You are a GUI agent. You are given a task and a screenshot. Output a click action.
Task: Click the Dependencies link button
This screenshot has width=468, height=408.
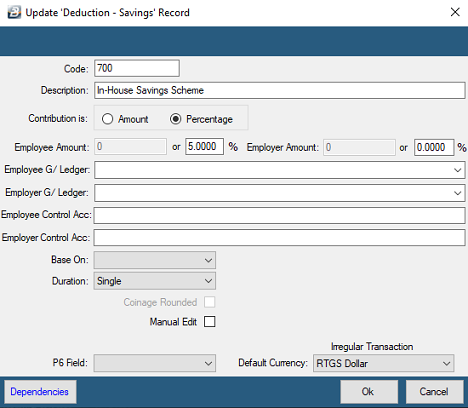[x=40, y=392]
